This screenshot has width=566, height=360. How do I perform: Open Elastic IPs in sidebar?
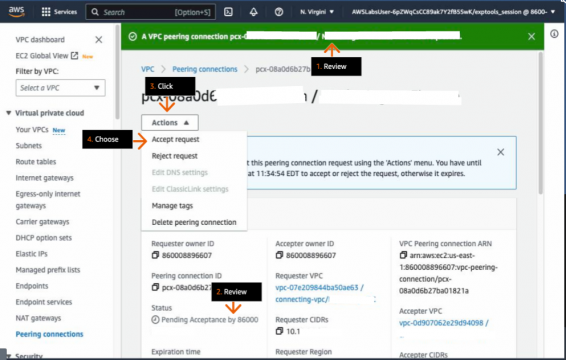(x=31, y=254)
